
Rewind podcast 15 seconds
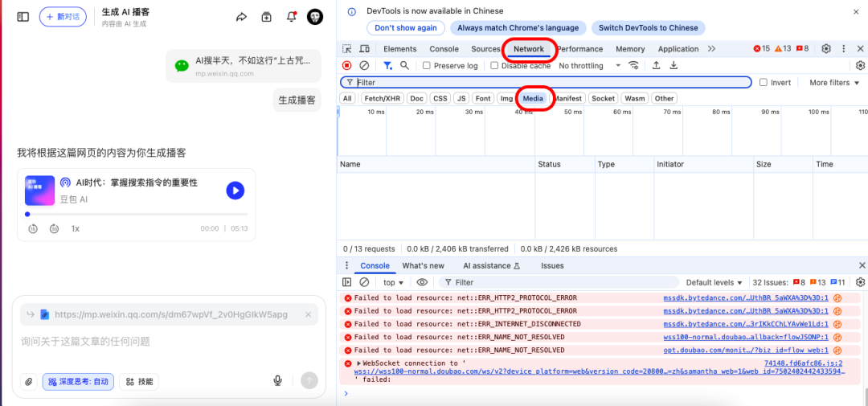[33, 229]
